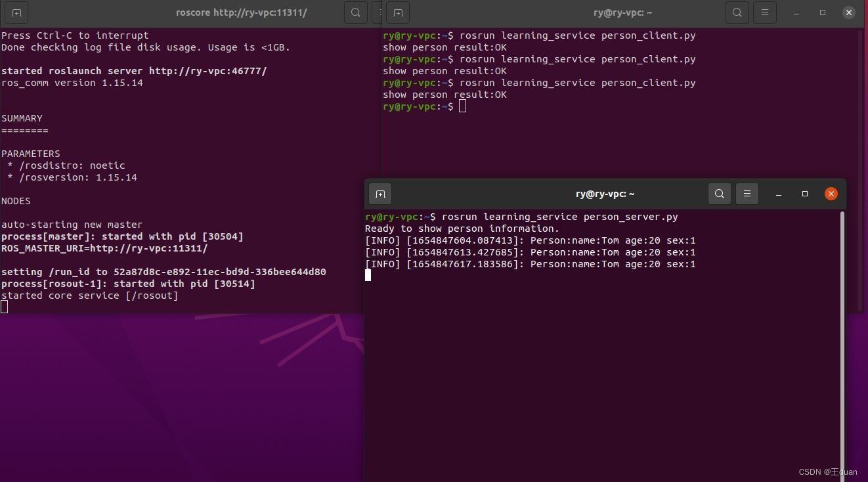The width and height of the screenshot is (868, 482).
Task: Click the empty last prompt in the top-right terminal
Action: pos(425,106)
